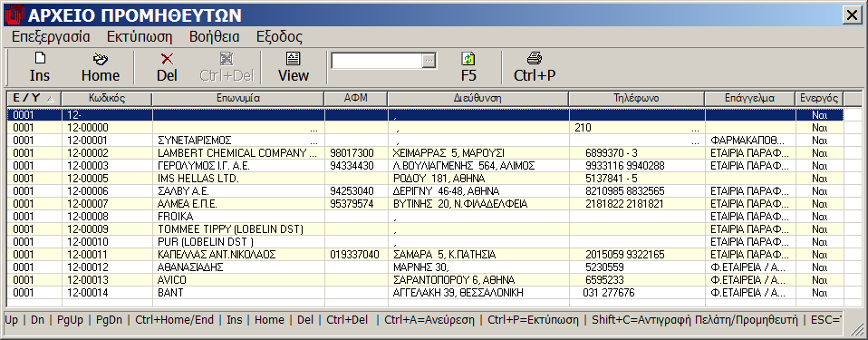Click phone number 6899370 - 3

612,153
